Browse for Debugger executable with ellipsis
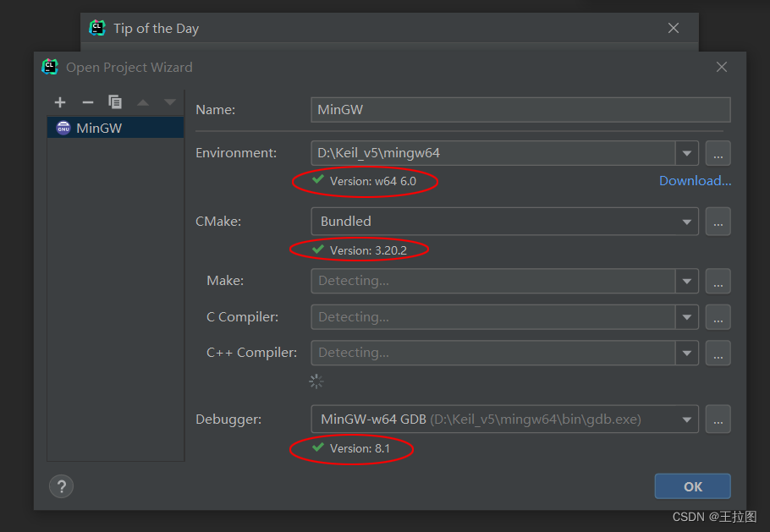The image size is (770, 532). (x=718, y=420)
